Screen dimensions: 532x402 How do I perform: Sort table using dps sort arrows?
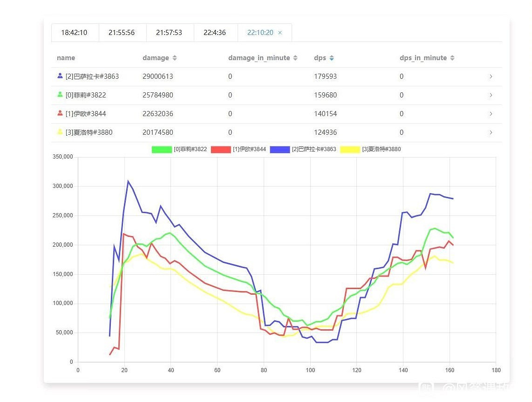coord(332,58)
